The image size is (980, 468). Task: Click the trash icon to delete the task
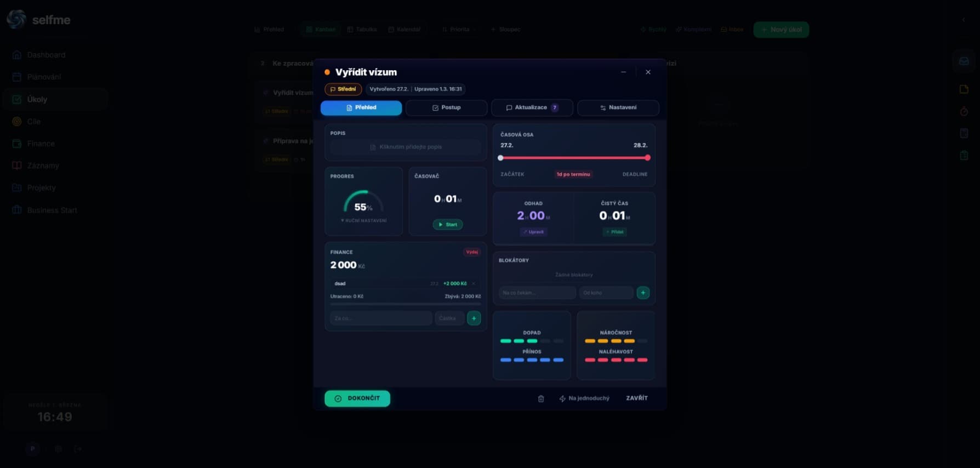(x=540, y=398)
